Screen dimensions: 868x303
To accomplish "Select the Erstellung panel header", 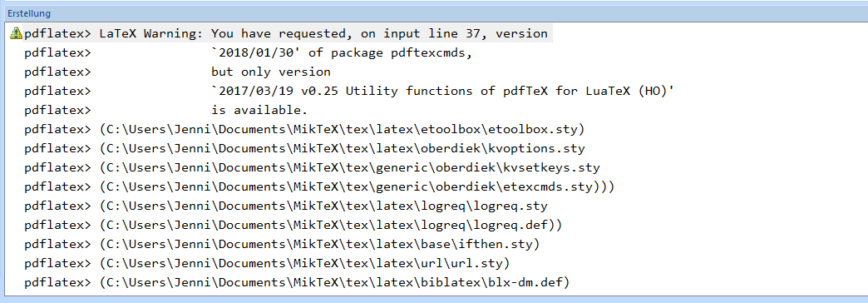I will [434, 12].
